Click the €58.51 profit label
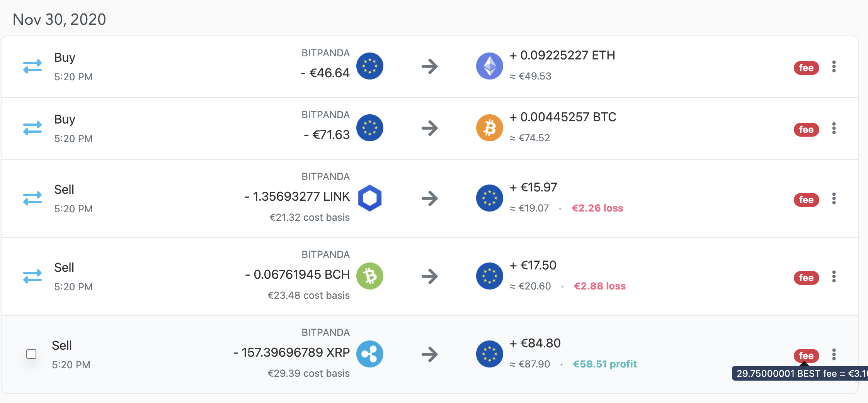The width and height of the screenshot is (868, 403). click(605, 364)
